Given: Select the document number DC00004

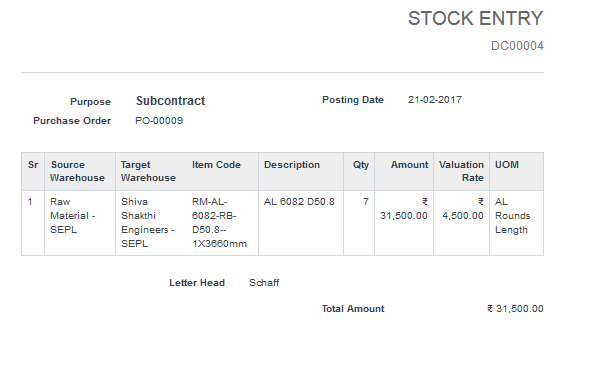Looking at the screenshot, I should point(517,46).
